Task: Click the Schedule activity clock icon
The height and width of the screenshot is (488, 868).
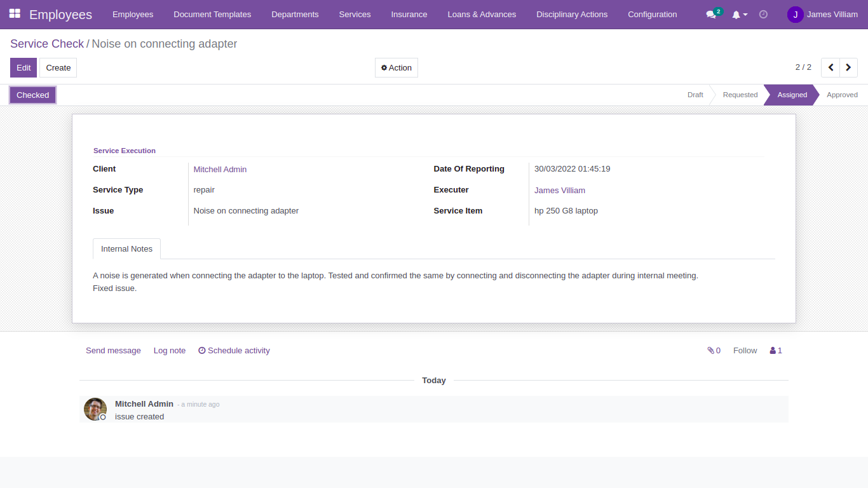Action: click(201, 350)
